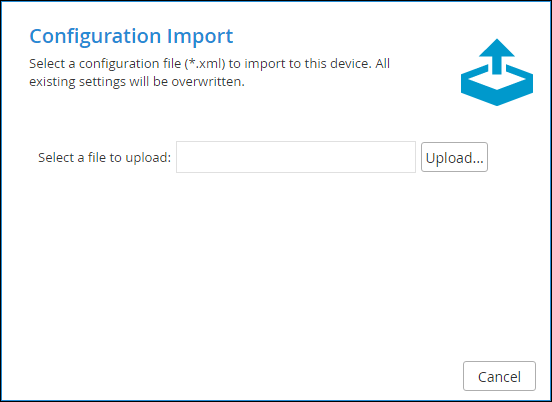Click the 'existing settings' words in the description

point(77,82)
